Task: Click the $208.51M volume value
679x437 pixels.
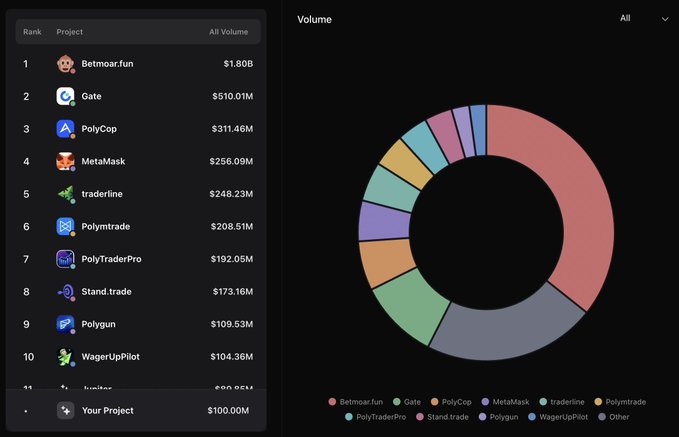Action: [x=232, y=226]
